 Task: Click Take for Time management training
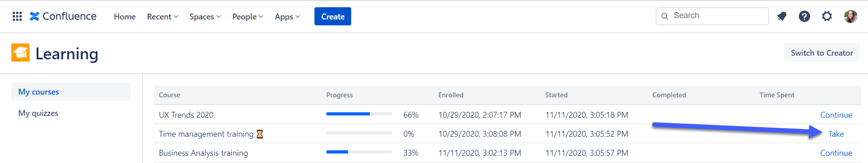point(836,134)
